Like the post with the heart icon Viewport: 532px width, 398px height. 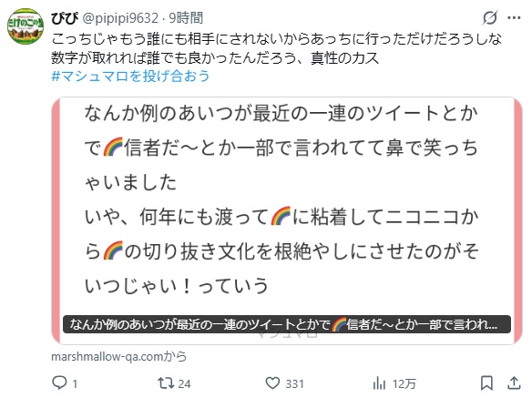[272, 383]
